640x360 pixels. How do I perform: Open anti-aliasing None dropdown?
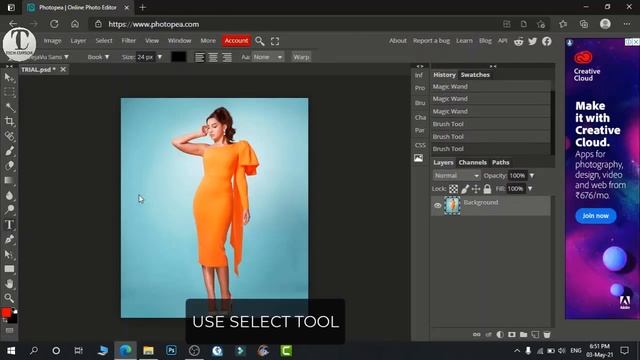coord(267,57)
